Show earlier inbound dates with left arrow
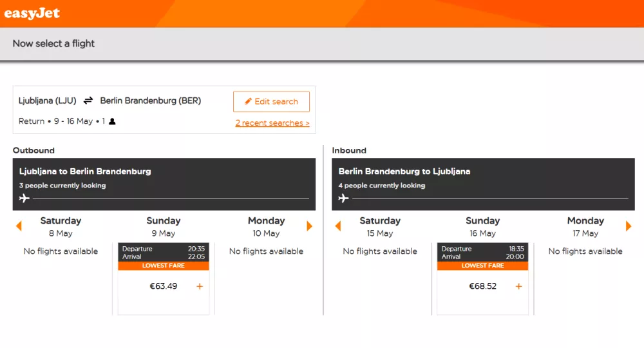The width and height of the screenshot is (644, 348). pyautogui.click(x=338, y=226)
